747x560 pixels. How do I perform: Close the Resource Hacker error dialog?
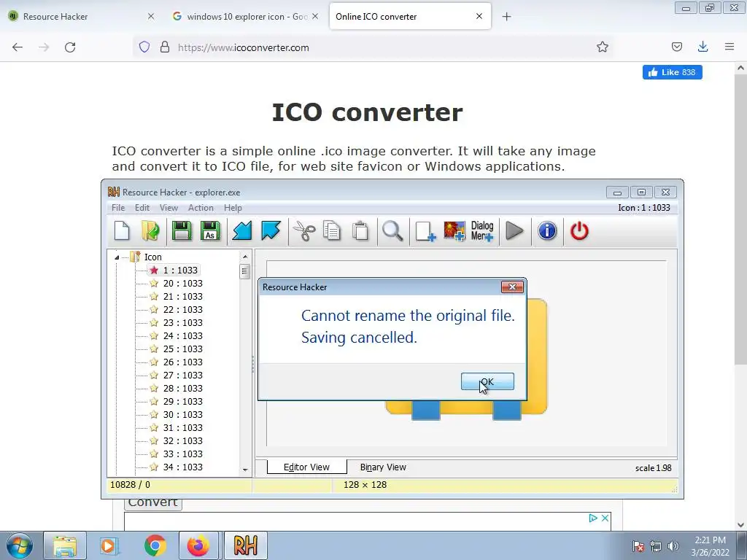click(512, 287)
